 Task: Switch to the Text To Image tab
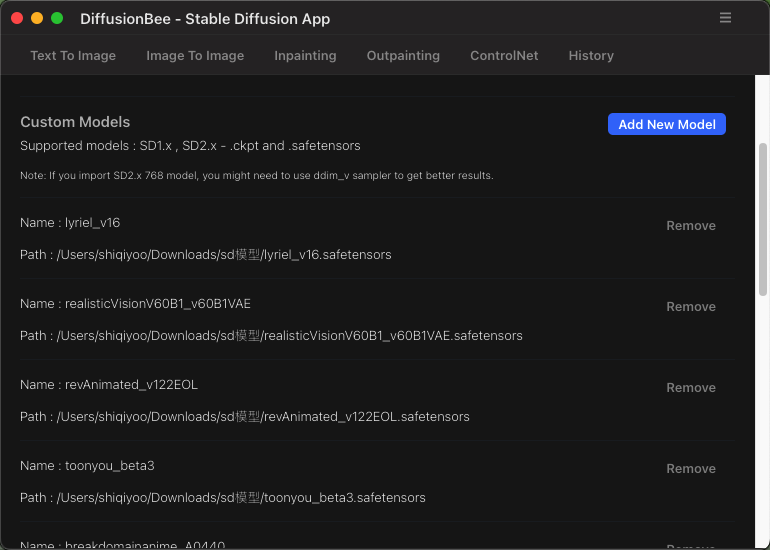click(x=73, y=55)
